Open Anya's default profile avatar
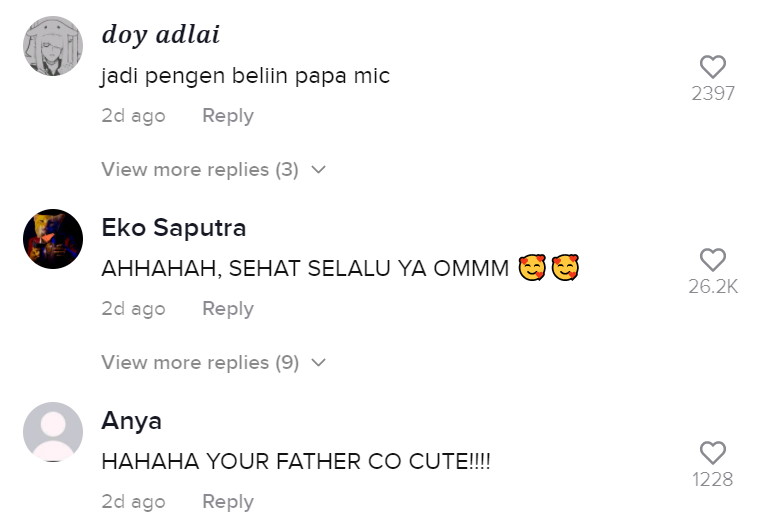 [52, 432]
